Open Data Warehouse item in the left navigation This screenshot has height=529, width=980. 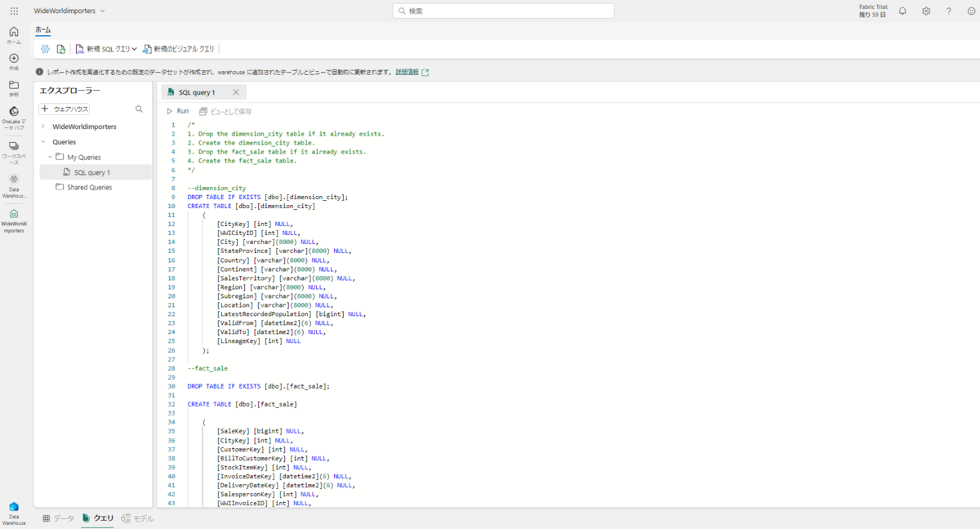tap(14, 186)
